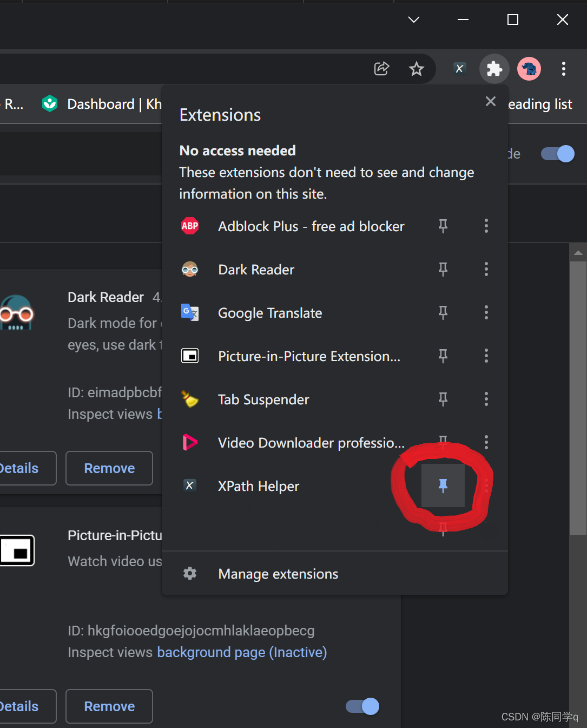Viewport: 587px width, 728px height.
Task: Remove the Dark Reader extension
Action: (x=109, y=468)
